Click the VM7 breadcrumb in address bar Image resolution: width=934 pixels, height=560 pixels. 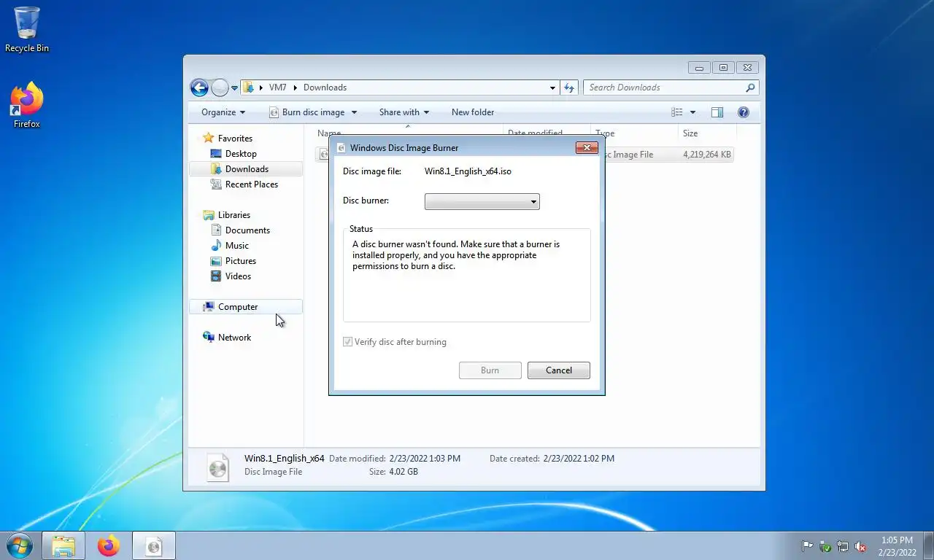click(x=277, y=87)
